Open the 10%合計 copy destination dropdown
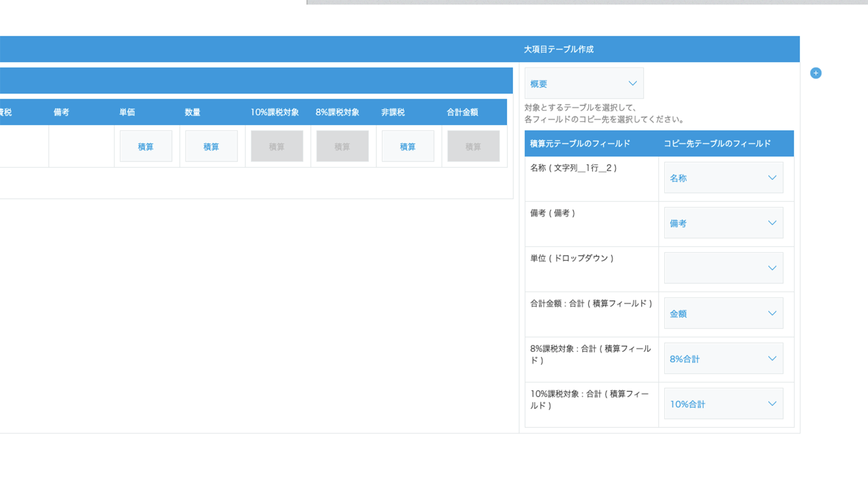868x488 pixels. [723, 404]
